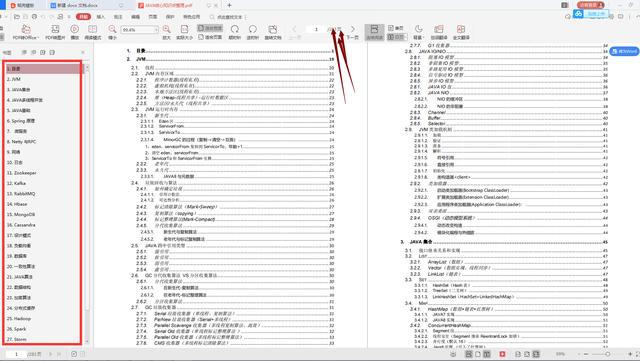Click the user login button

pos(590,5)
